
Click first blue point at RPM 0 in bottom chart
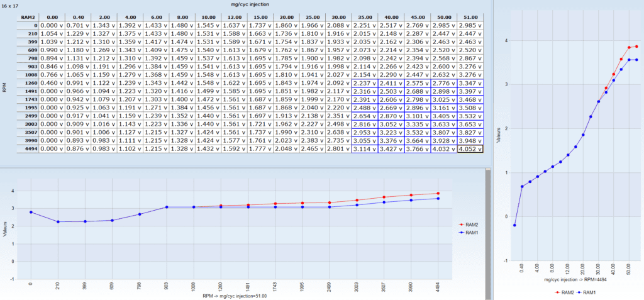(x=30, y=212)
